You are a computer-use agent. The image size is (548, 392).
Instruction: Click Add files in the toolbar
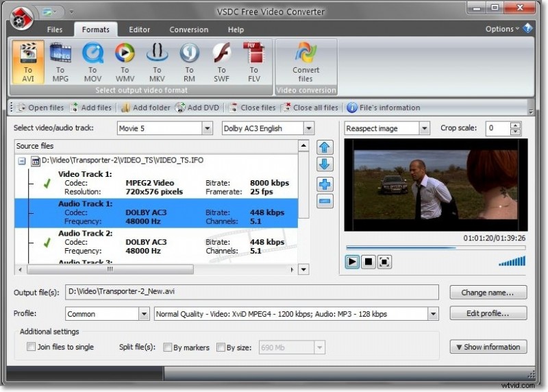pos(91,108)
